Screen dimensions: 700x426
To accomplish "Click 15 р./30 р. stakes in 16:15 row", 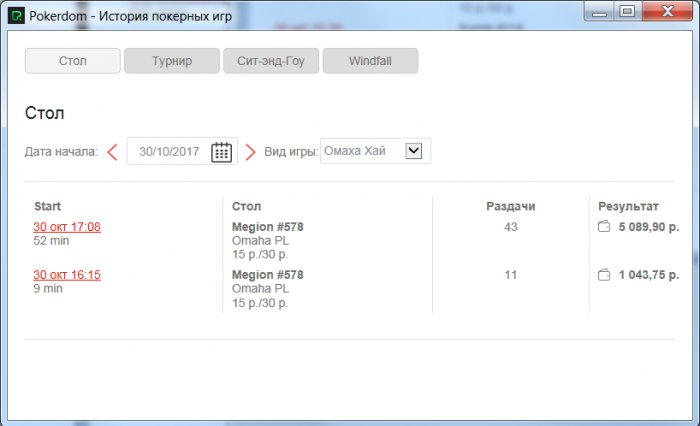I will (260, 303).
